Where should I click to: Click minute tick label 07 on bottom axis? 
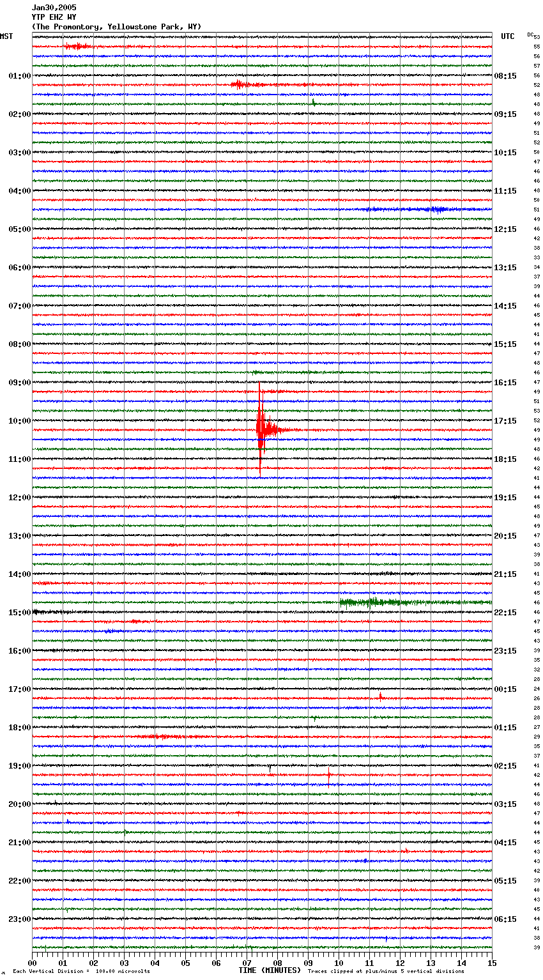point(247,963)
